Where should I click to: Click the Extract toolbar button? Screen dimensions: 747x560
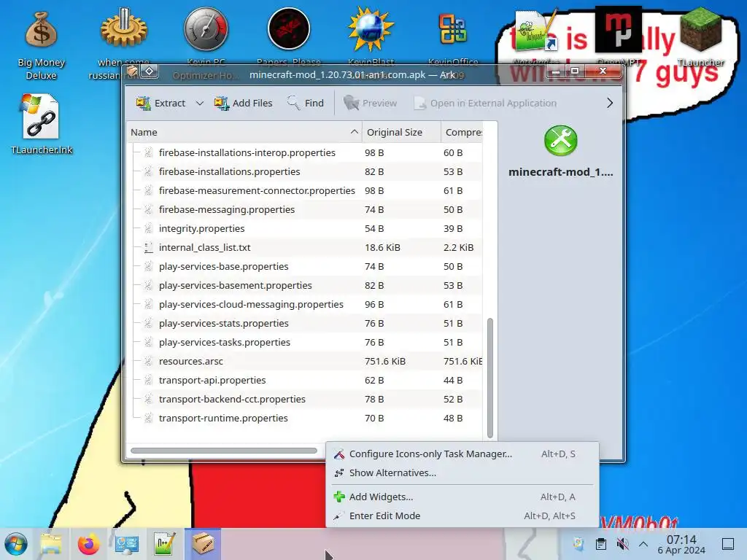(160, 103)
